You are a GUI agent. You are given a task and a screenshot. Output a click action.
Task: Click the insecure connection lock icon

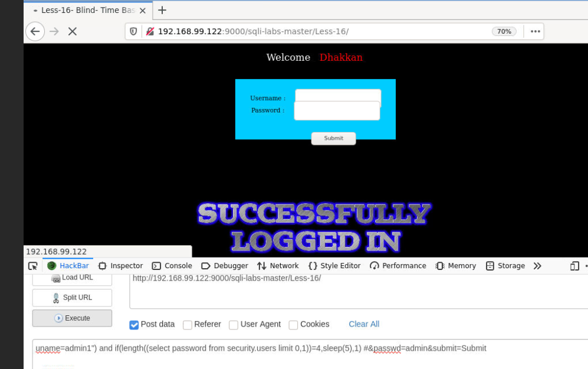(150, 31)
